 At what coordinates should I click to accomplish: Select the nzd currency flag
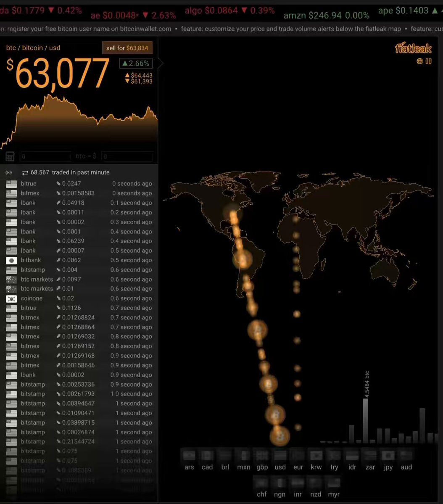tap(315, 483)
